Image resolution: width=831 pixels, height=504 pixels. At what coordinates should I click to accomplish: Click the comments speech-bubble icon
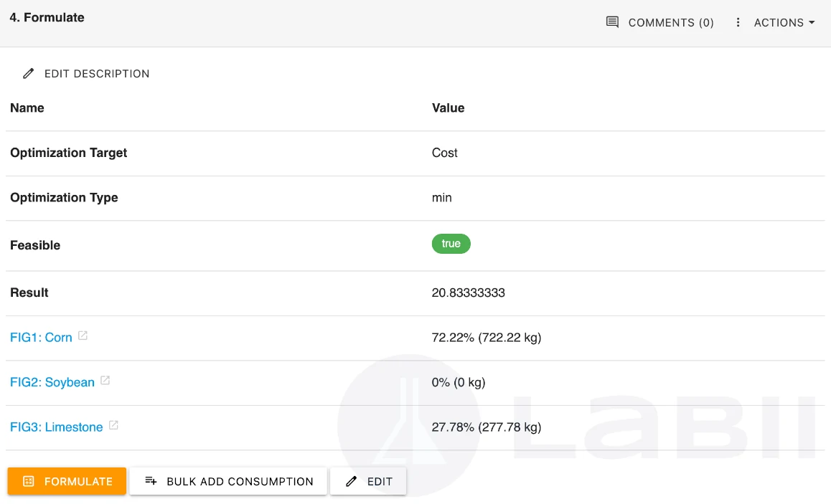coord(611,22)
